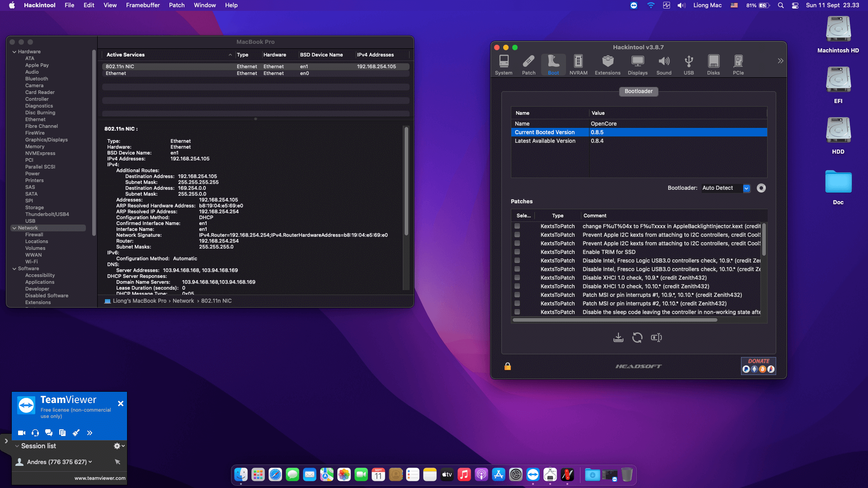
Task: Click the remote control cursor icon for Andres
Action: (118, 462)
